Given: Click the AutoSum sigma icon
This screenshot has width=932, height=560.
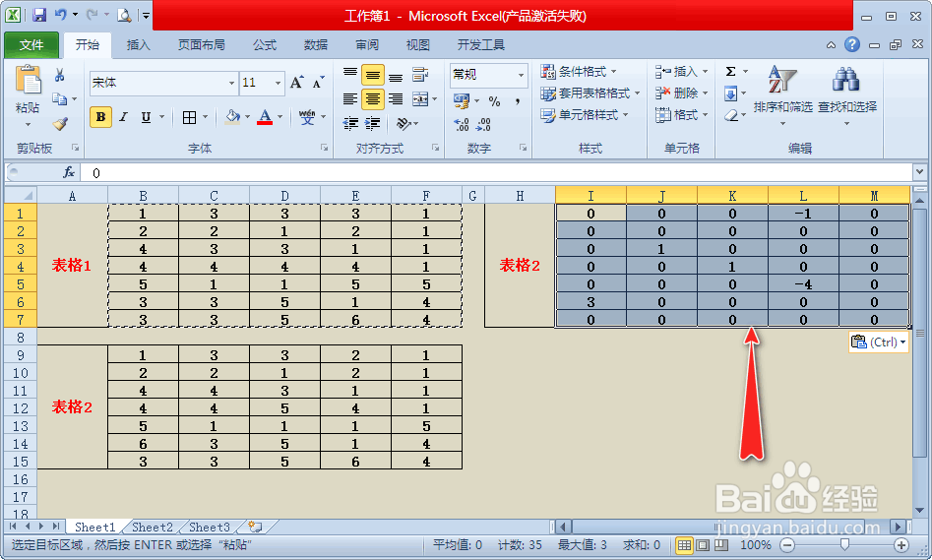Looking at the screenshot, I should coord(730,71).
